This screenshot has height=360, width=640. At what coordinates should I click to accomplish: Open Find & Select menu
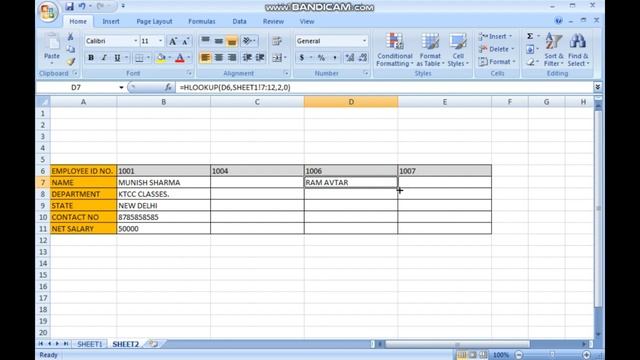(x=578, y=50)
